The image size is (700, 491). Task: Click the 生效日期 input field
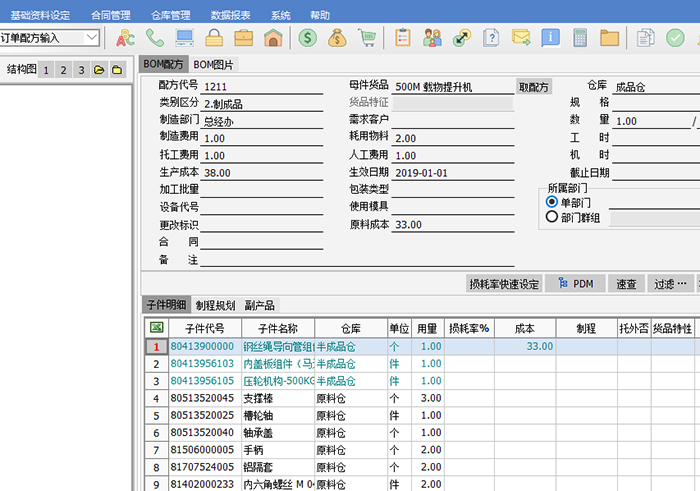point(453,172)
